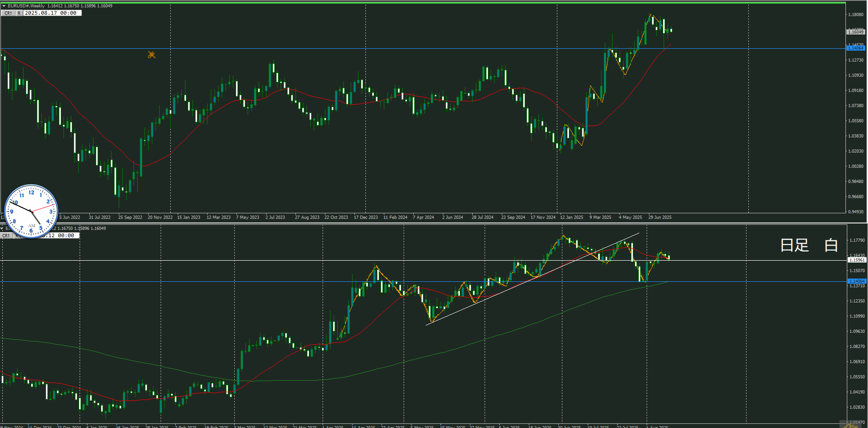Image resolution: width=868 pixels, height=428 pixels.
Task: Click the 日足 白 text label
Action: point(809,245)
